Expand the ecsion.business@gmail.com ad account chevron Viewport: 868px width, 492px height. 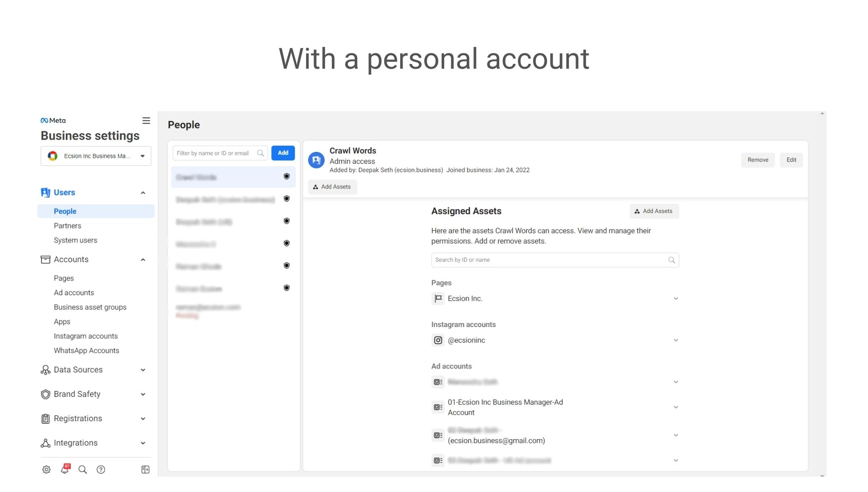[676, 435]
